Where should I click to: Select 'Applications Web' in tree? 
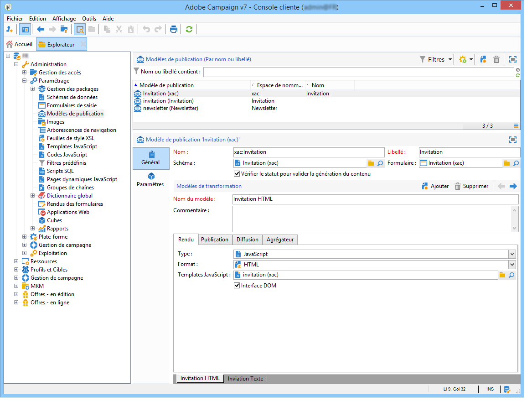tap(68, 213)
